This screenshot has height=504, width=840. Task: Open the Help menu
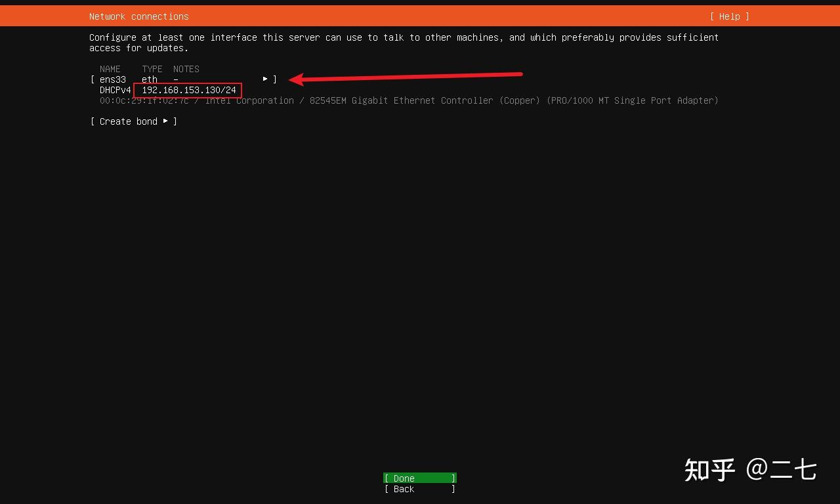[x=729, y=16]
